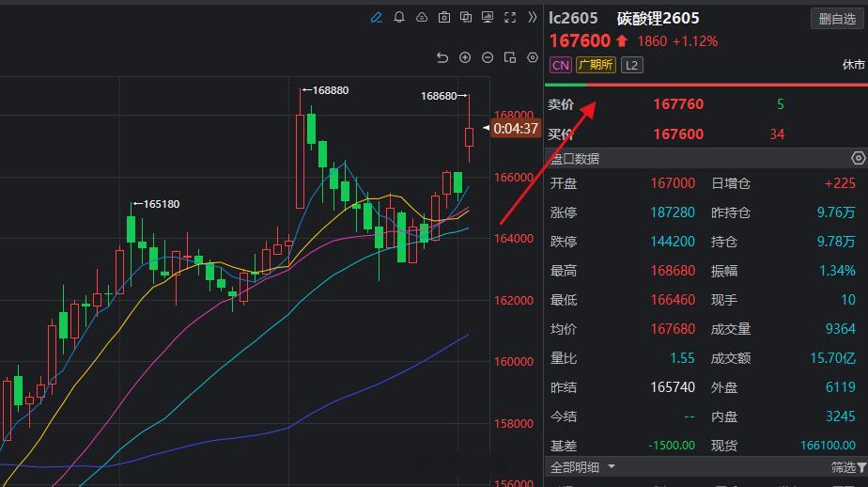Click the 成交量 value 9364
868x487 pixels.
pyautogui.click(x=841, y=329)
